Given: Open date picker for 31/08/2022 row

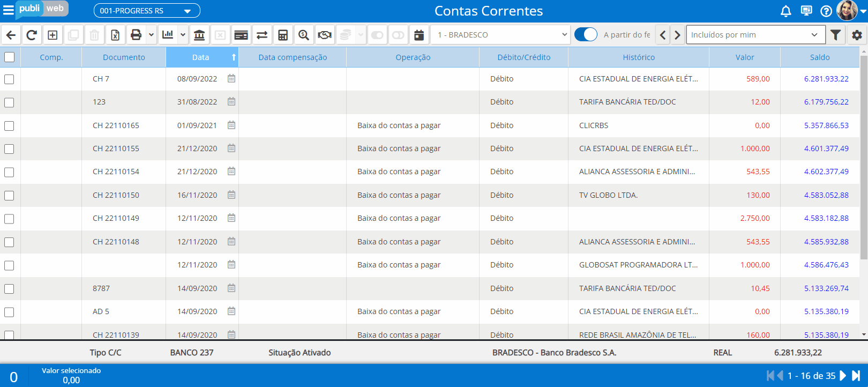Looking at the screenshot, I should pos(231,102).
